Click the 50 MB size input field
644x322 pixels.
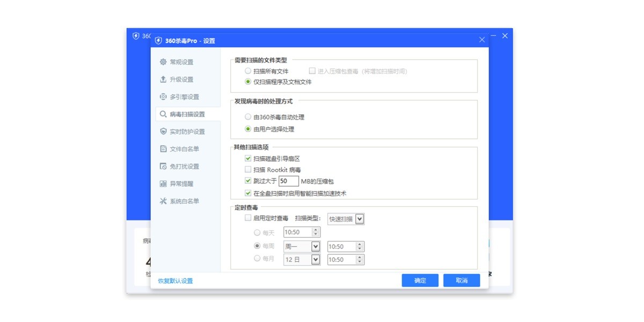290,181
